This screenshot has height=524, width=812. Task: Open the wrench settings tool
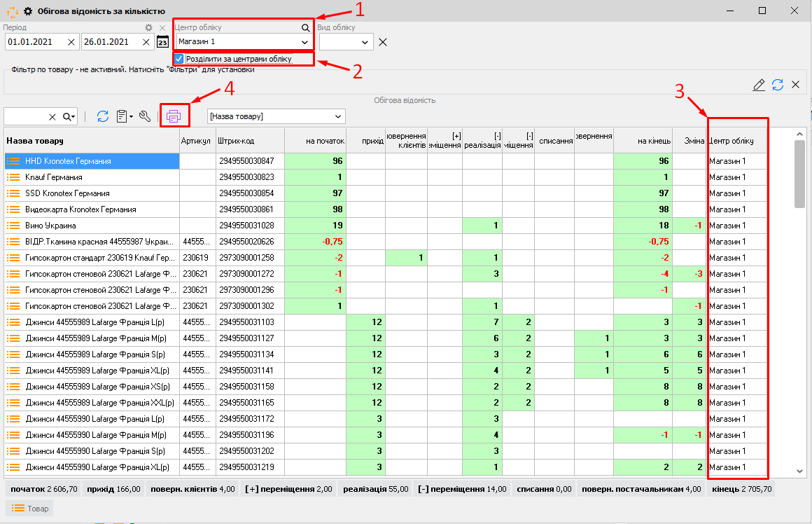(x=145, y=116)
